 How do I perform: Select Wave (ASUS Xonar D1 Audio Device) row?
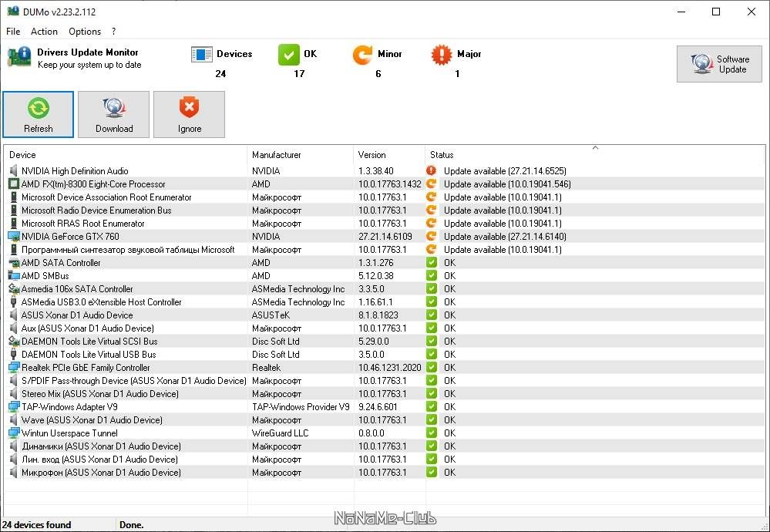coord(385,420)
